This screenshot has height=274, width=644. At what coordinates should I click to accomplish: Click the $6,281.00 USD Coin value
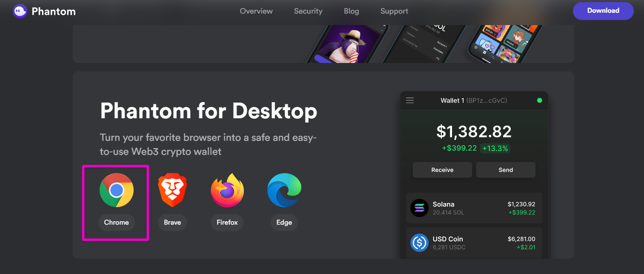(521, 239)
